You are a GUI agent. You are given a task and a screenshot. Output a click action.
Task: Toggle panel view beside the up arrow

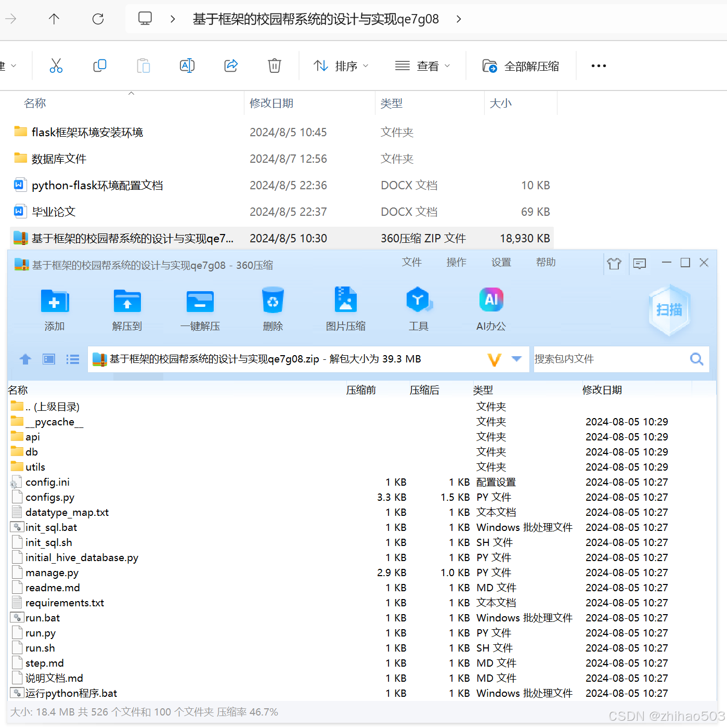point(48,359)
